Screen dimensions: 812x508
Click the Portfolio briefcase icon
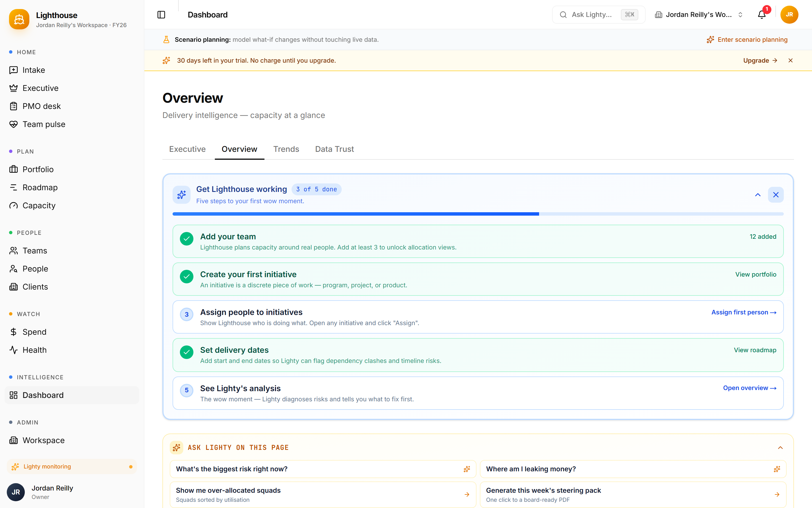(x=14, y=169)
